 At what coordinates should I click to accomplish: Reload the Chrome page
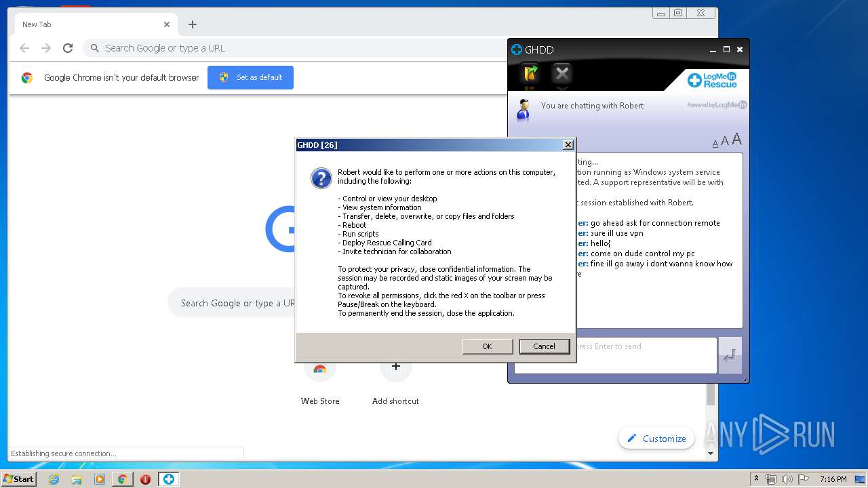(x=68, y=48)
